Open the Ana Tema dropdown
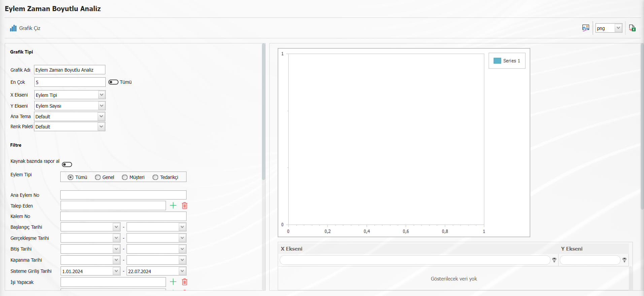This screenshot has height=296, width=644. [101, 116]
